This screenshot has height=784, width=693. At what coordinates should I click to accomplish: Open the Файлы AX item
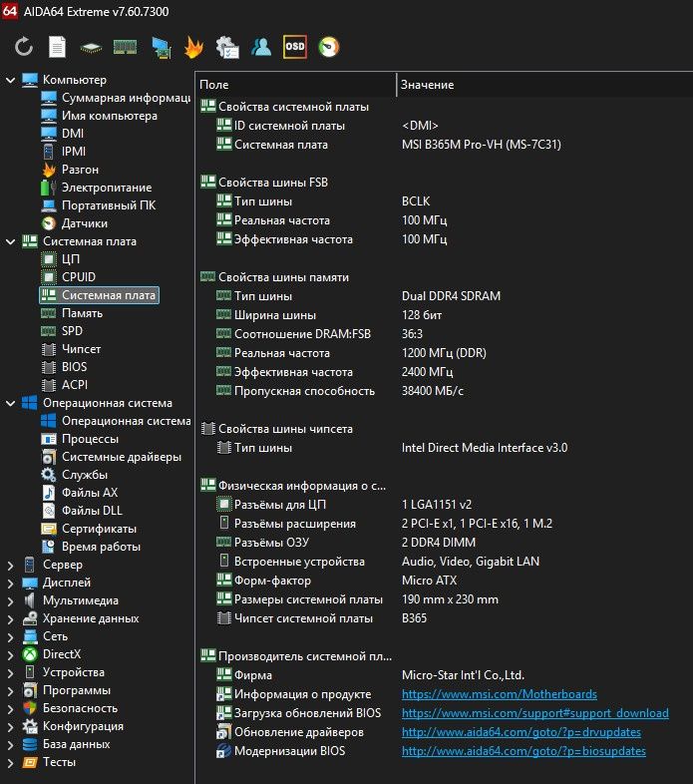[x=80, y=493]
